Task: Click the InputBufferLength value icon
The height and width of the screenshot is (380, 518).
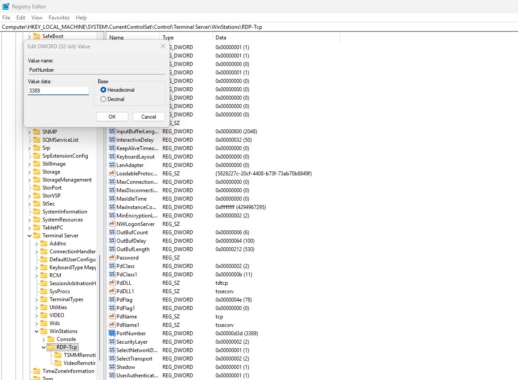Action: [112, 131]
